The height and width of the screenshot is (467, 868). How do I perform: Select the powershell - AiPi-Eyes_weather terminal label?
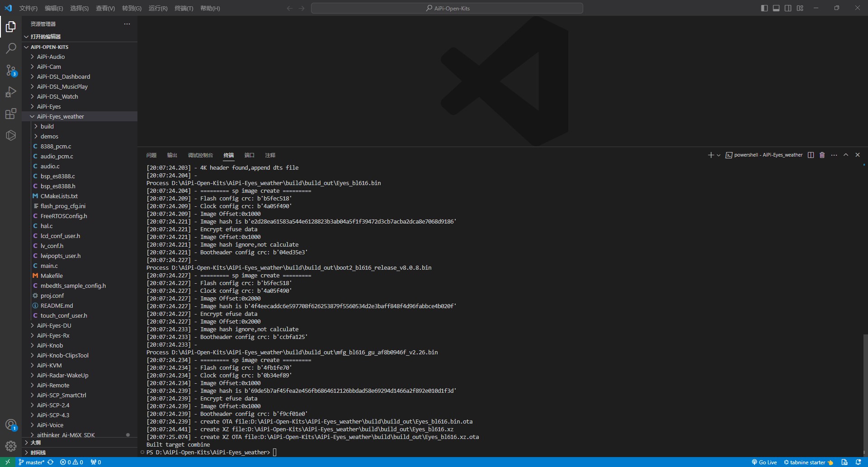764,155
